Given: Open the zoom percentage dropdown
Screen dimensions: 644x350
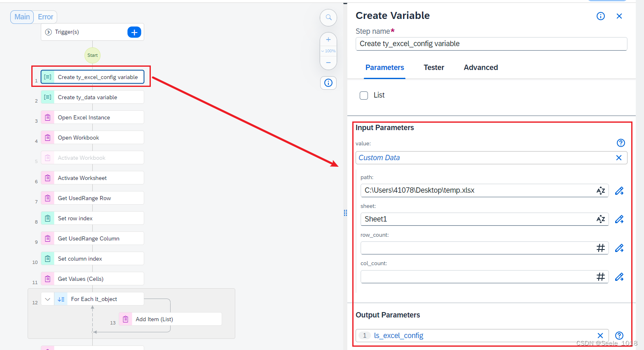Looking at the screenshot, I should click(328, 51).
